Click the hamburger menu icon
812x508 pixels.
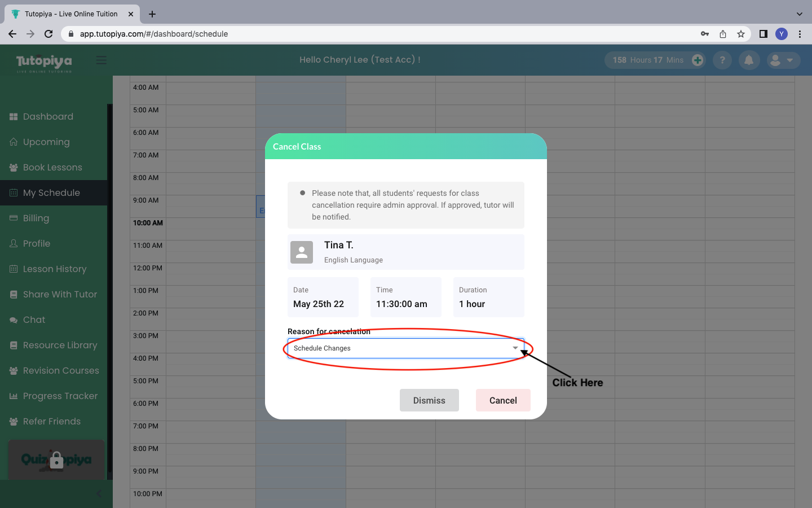tap(101, 60)
